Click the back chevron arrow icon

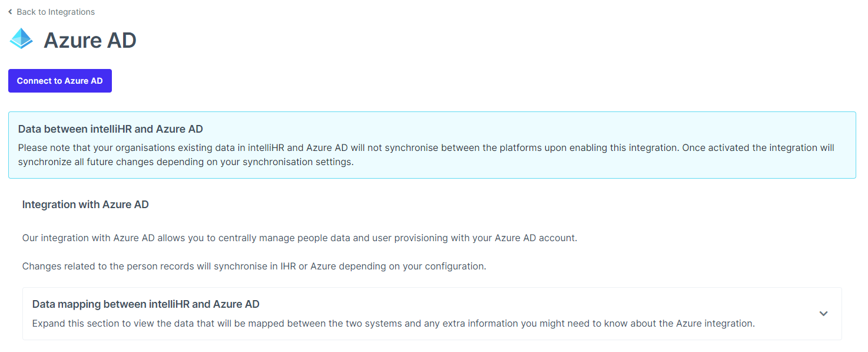pos(10,12)
